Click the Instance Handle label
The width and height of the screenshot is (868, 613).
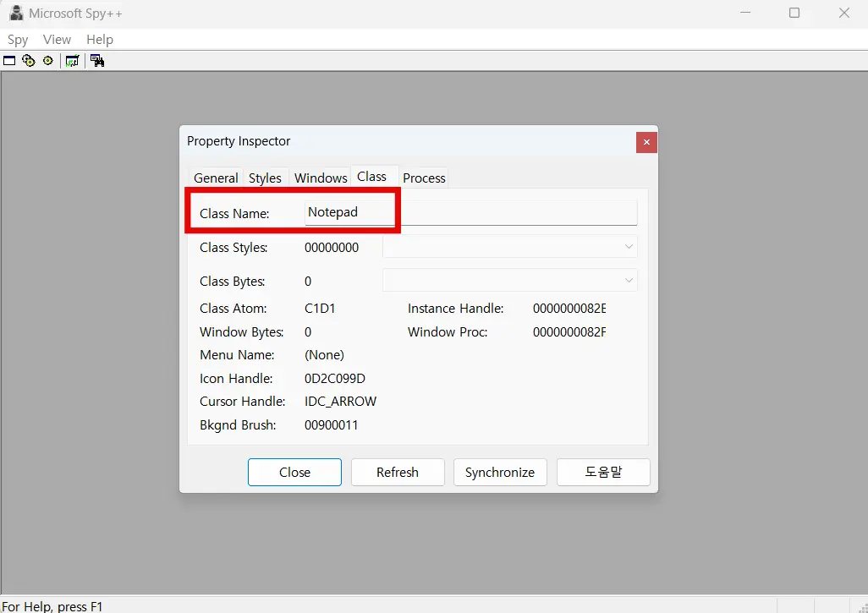pyautogui.click(x=456, y=309)
